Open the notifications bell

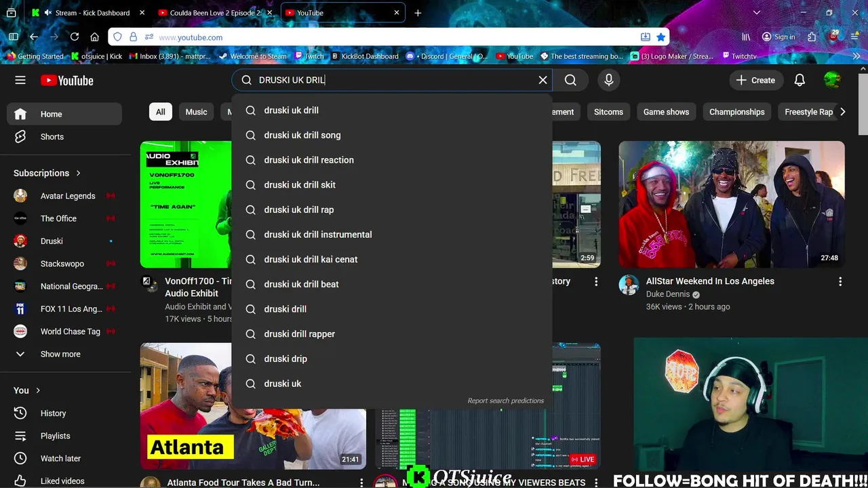point(800,80)
